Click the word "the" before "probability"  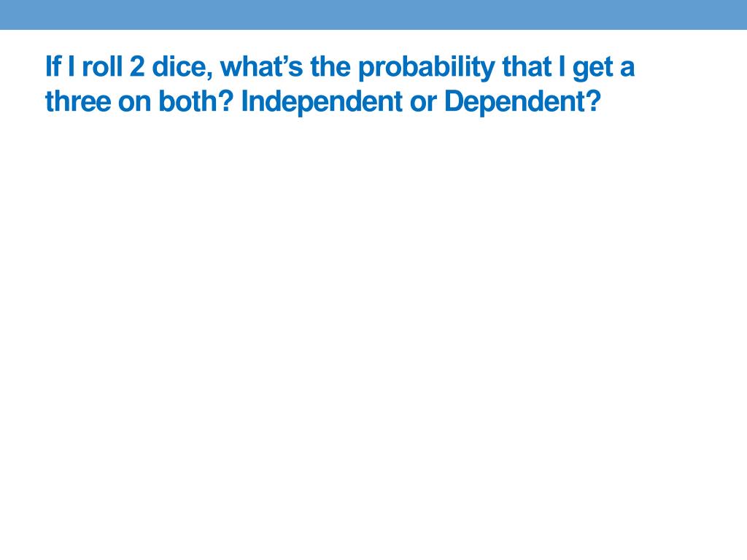point(330,66)
